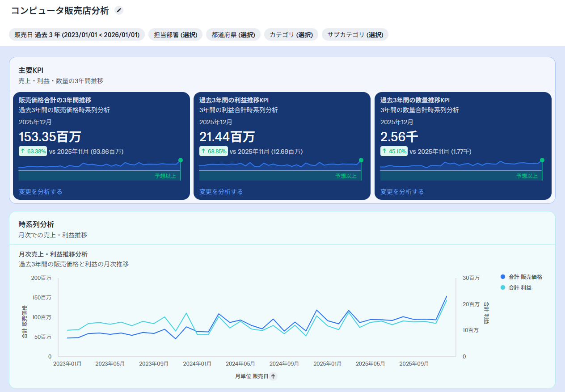Click the sort arrow icon next to 月単位 販売日
The width and height of the screenshot is (565, 392).
(273, 376)
